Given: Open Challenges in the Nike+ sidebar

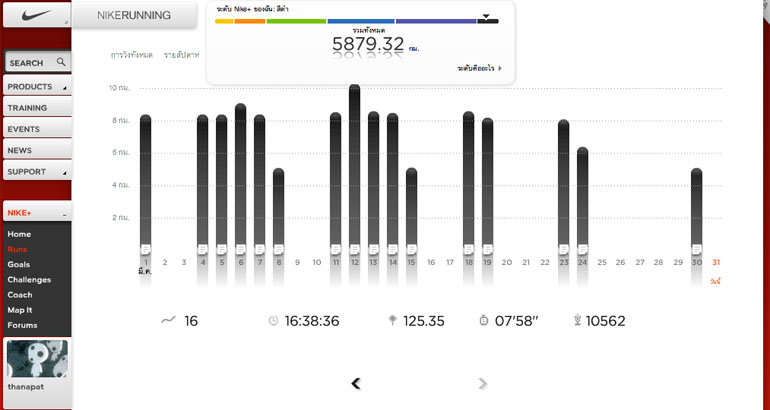Looking at the screenshot, I should (29, 279).
